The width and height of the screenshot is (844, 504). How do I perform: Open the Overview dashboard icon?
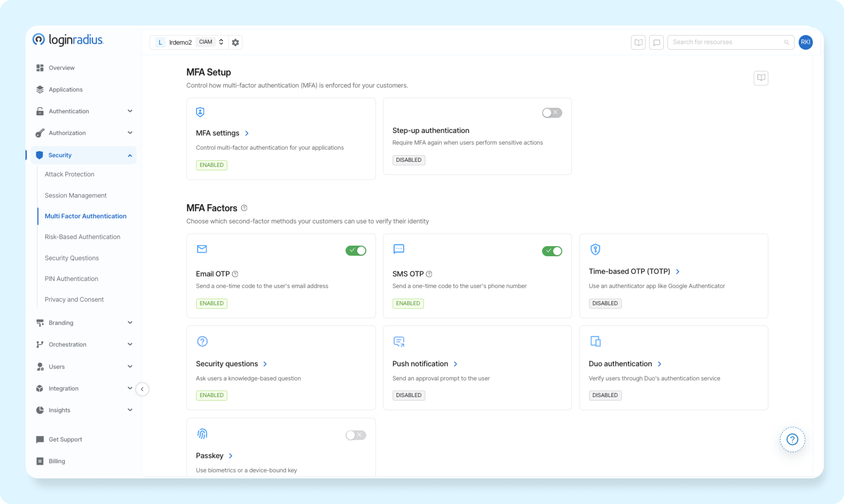[x=40, y=68]
